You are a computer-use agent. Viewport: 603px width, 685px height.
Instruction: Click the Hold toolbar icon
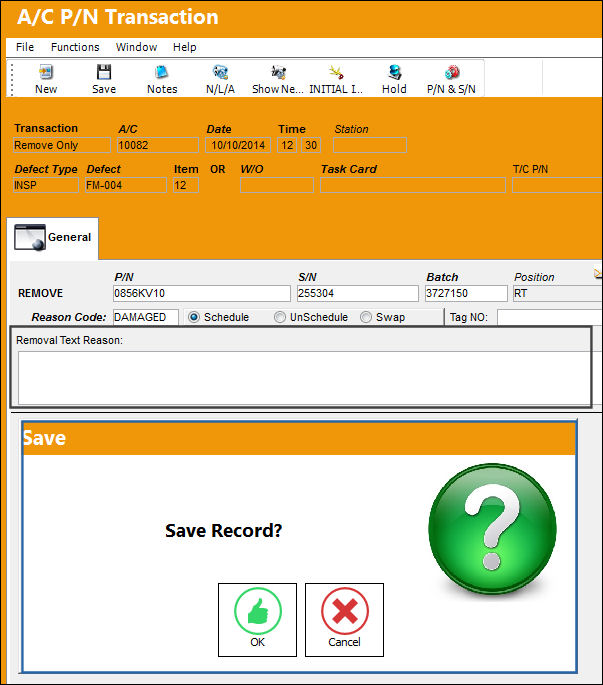coord(394,72)
